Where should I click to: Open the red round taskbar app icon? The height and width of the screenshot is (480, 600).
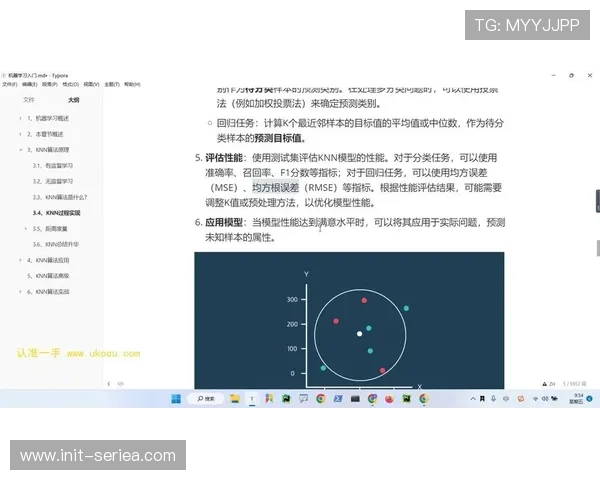pyautogui.click(x=390, y=399)
